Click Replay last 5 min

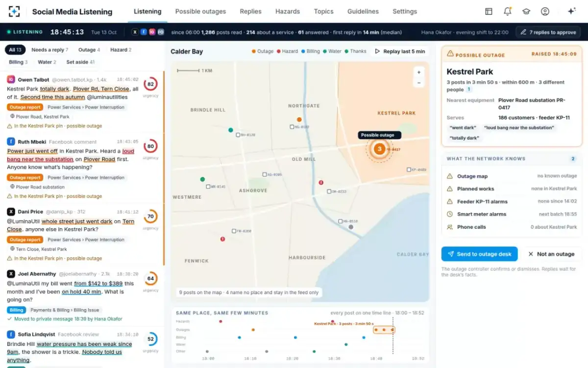tap(399, 52)
